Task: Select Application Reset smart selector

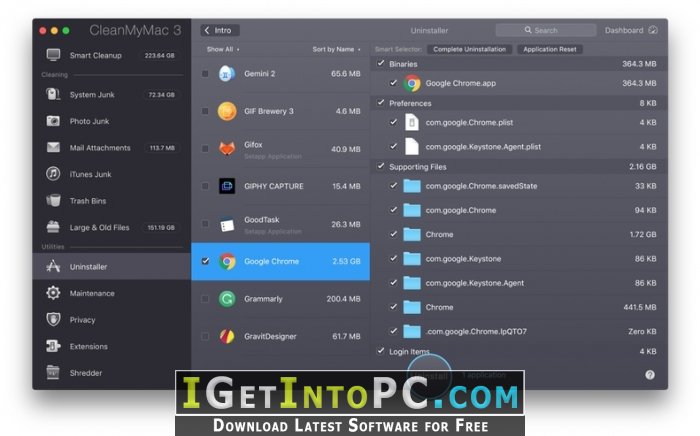Action: pos(550,49)
